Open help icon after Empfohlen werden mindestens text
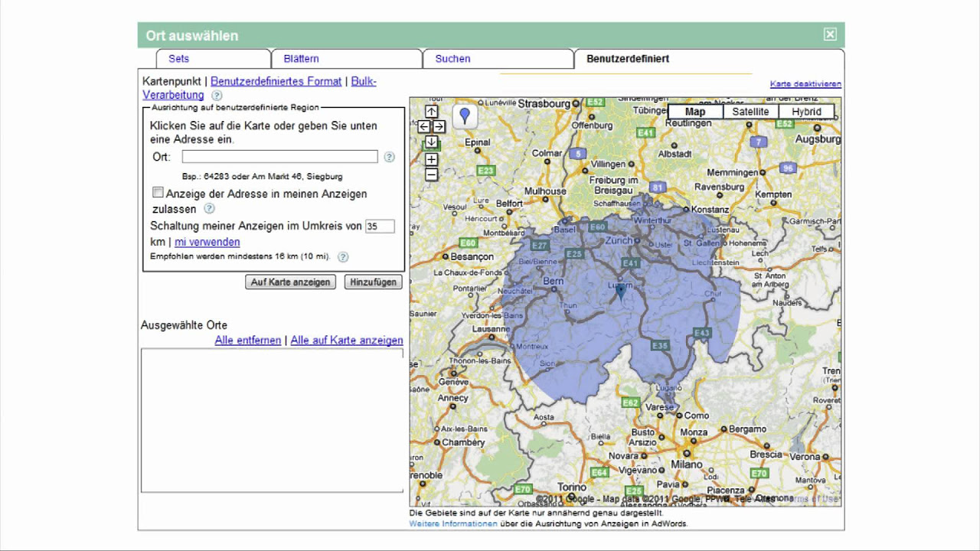This screenshot has height=551, width=980. (343, 257)
